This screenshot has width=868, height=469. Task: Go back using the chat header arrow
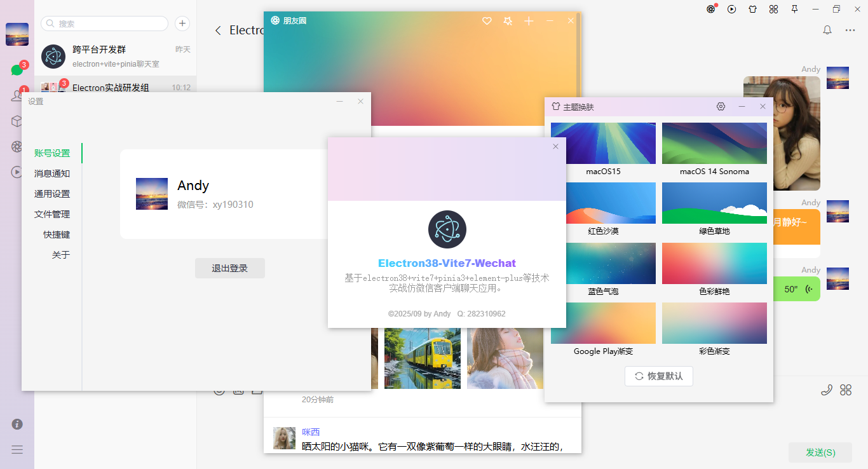click(x=218, y=31)
